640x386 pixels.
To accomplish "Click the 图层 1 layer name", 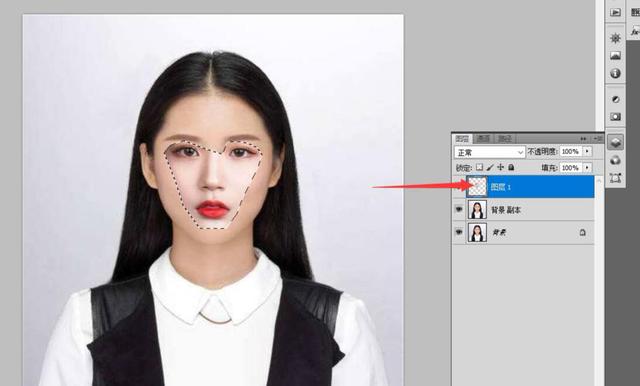I will pyautogui.click(x=500, y=187).
